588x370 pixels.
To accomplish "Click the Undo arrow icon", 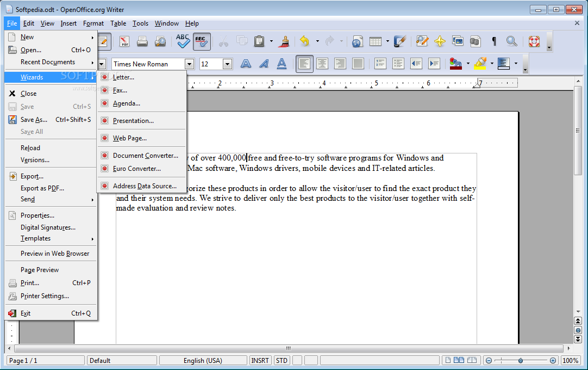I will click(304, 41).
